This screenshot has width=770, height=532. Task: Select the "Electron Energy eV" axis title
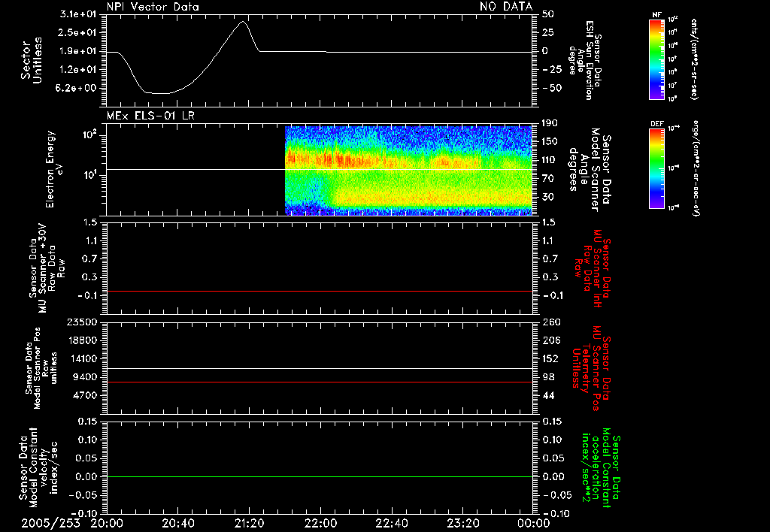[53, 169]
